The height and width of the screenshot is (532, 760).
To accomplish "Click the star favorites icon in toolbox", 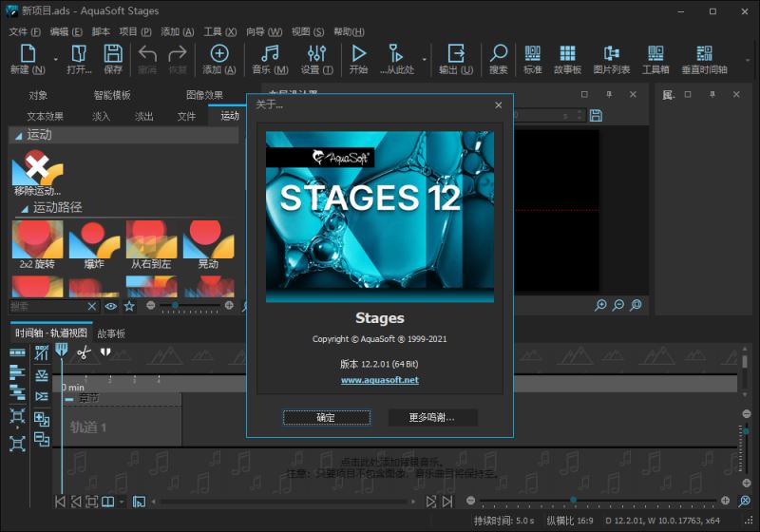I will [x=129, y=306].
